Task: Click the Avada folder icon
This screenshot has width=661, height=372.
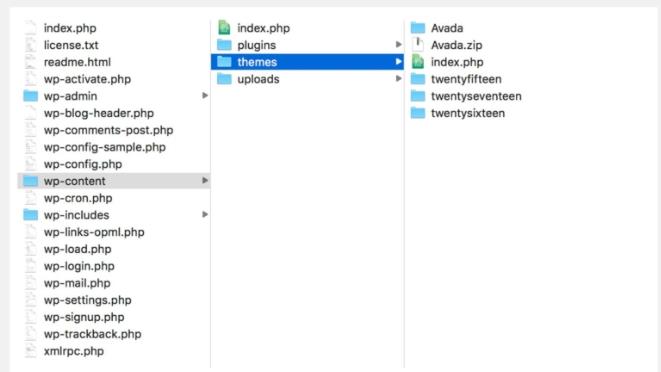Action: pyautogui.click(x=418, y=28)
